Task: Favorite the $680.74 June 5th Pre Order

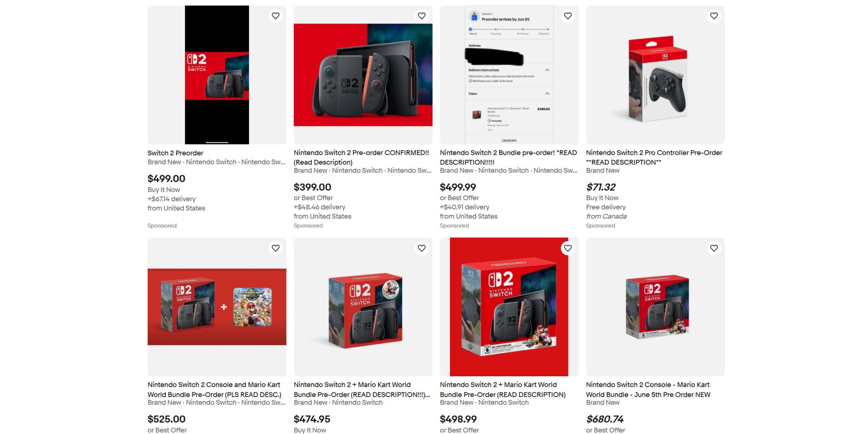Action: 714,248
